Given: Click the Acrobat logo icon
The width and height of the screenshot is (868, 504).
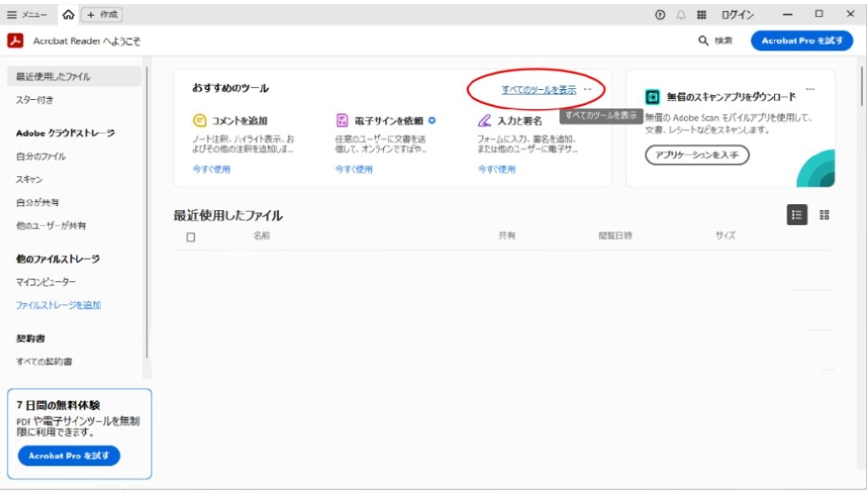Looking at the screenshot, I should 15,41.
